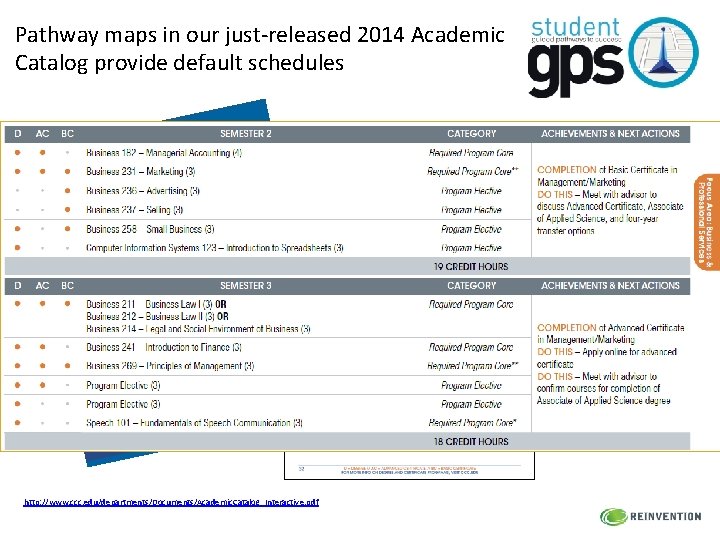Click Required Program Core category for Business 152
Screen dimensions: 720x540
pos(471,152)
